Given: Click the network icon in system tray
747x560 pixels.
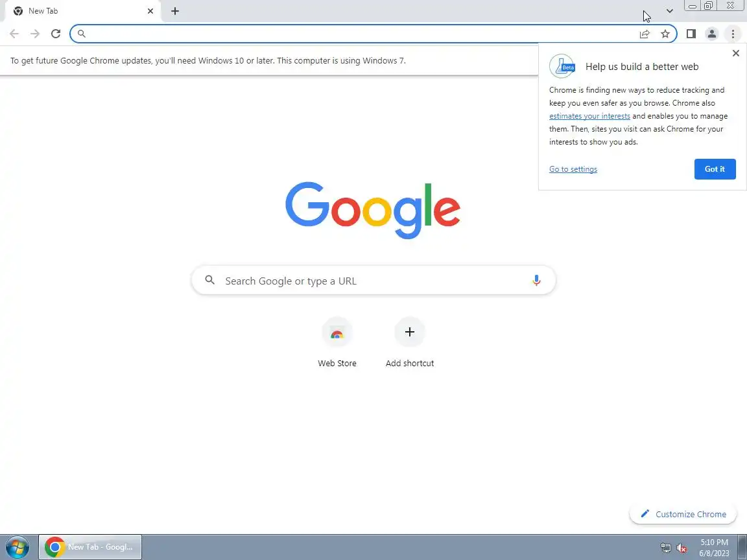Looking at the screenshot, I should [665, 548].
